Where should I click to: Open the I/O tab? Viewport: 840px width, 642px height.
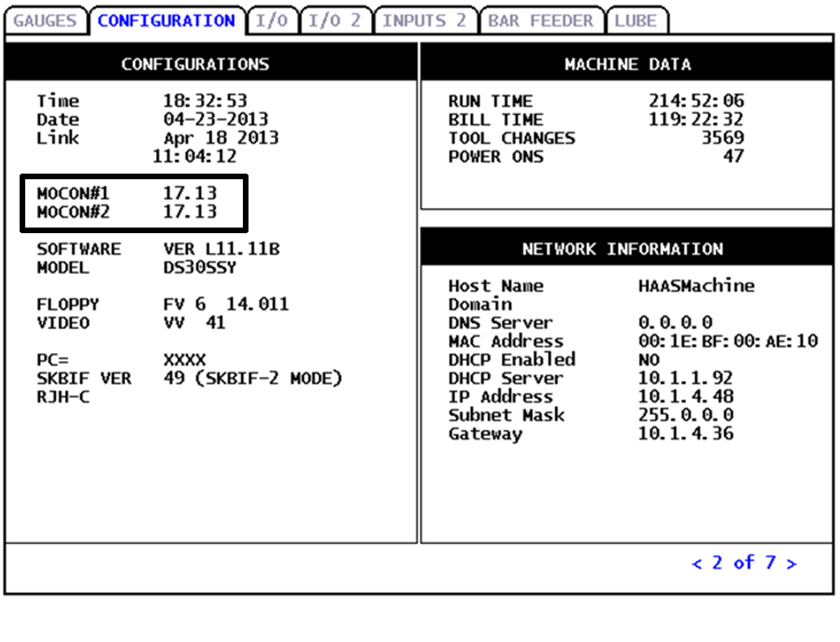click(272, 20)
